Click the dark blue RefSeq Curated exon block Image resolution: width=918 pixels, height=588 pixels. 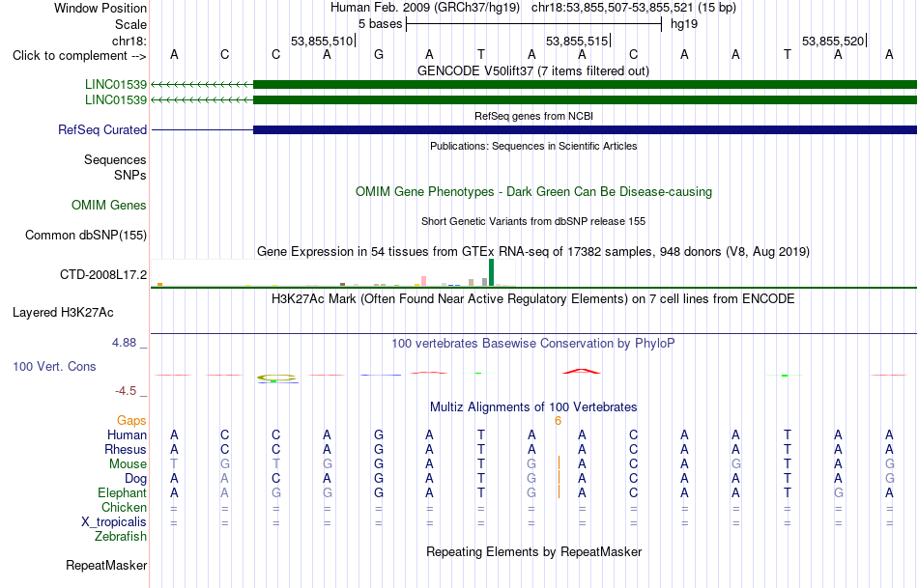tap(585, 130)
